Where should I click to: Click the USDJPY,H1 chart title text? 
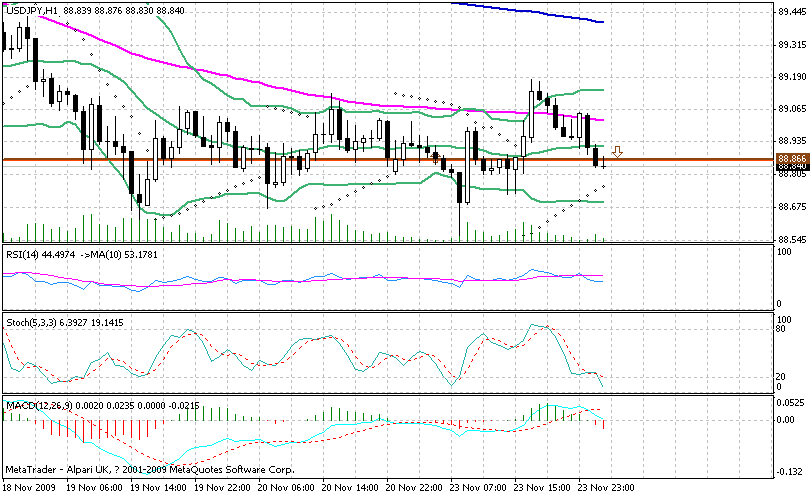32,11
